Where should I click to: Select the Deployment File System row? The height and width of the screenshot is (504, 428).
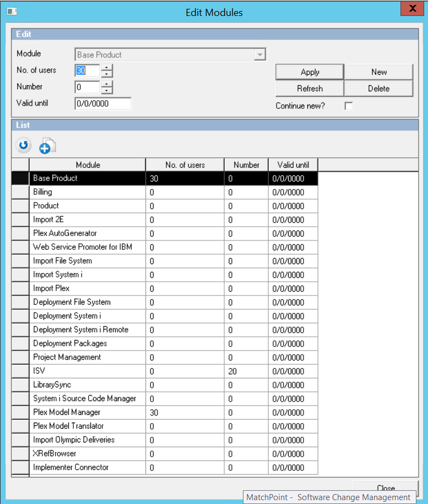point(165,303)
